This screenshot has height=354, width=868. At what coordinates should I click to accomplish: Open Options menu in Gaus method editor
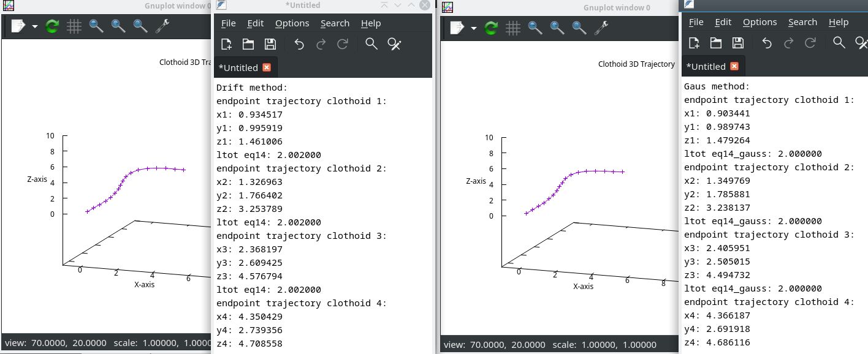[x=760, y=22]
